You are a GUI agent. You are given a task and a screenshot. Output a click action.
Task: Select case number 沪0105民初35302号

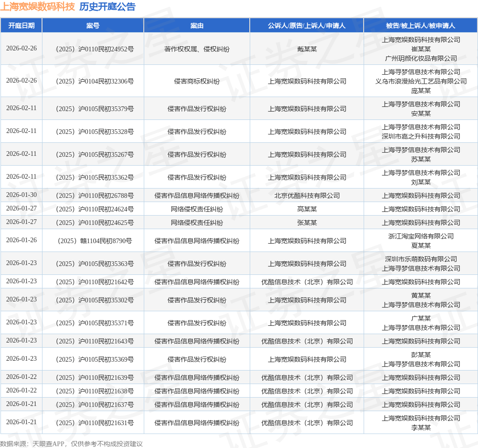click(106, 300)
